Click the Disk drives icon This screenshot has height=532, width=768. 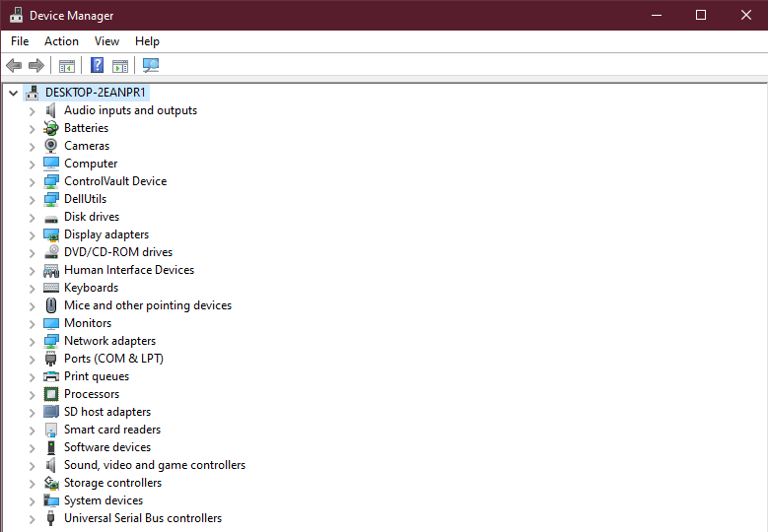(x=51, y=218)
